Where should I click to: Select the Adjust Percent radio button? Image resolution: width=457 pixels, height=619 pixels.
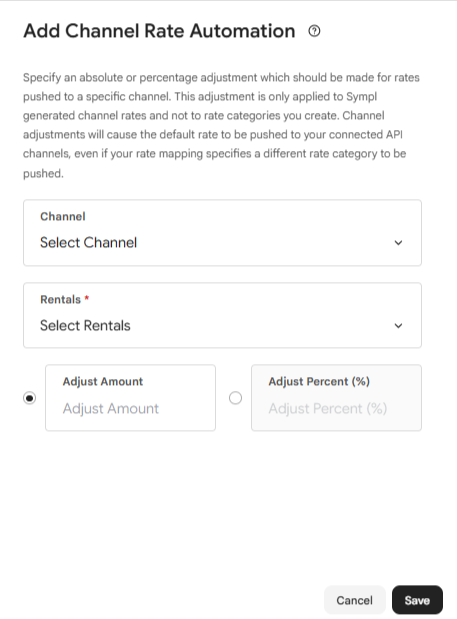pos(236,398)
